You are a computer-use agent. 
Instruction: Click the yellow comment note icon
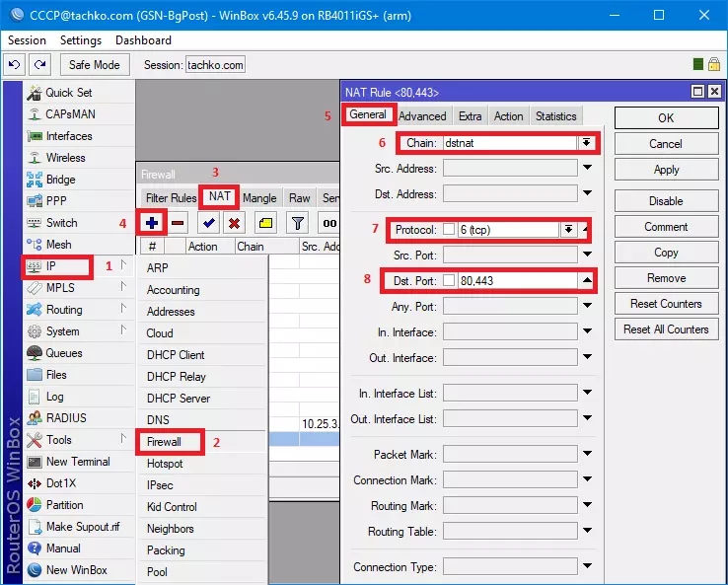[265, 223]
